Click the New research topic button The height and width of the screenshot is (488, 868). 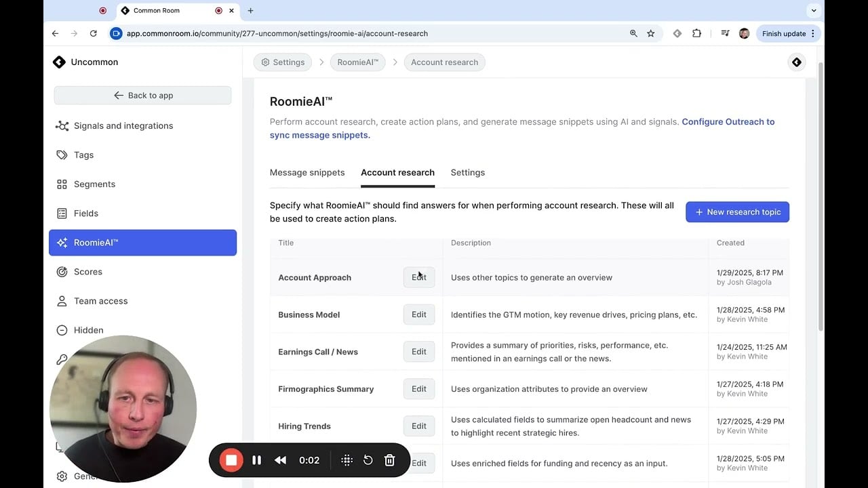coord(737,212)
